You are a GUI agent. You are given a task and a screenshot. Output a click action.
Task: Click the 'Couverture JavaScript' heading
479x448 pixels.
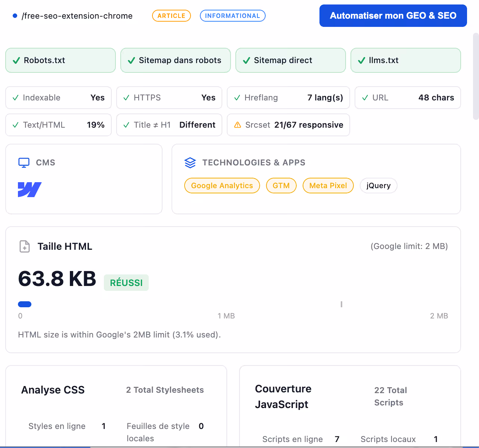tap(283, 396)
